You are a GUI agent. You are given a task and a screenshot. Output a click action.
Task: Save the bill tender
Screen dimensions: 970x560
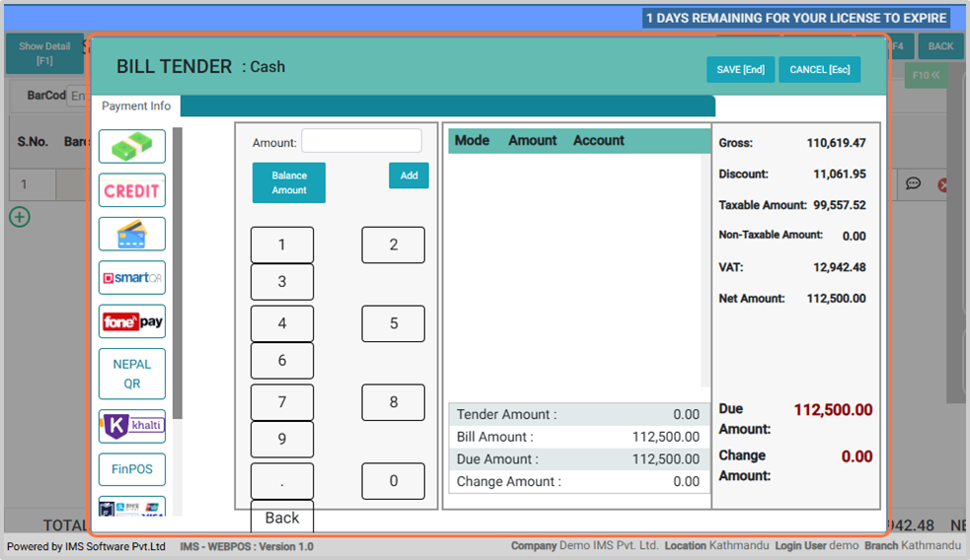pos(740,70)
